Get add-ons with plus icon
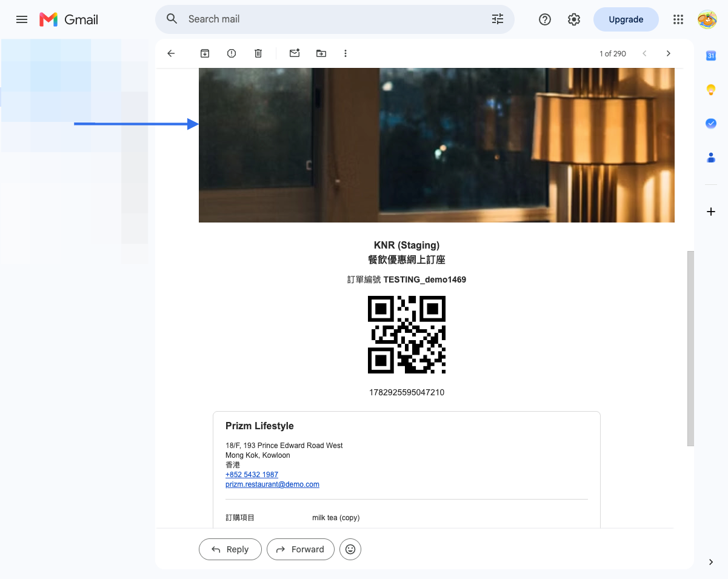728x579 pixels. coord(711,212)
